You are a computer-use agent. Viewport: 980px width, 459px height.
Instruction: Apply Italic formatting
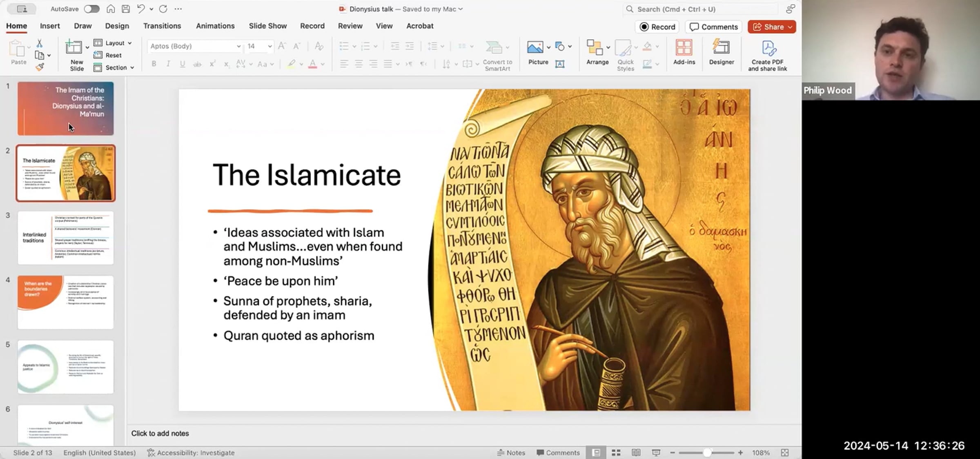tap(168, 64)
